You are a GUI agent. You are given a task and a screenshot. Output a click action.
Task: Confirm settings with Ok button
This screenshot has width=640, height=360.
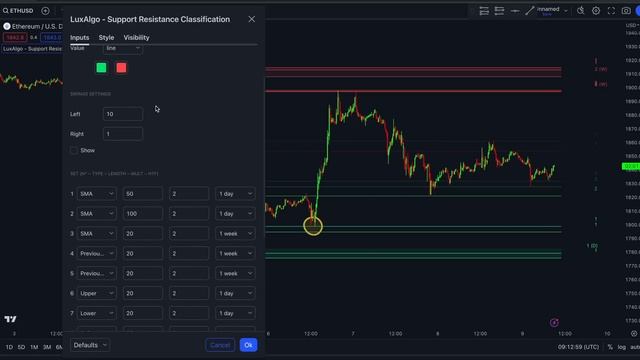click(x=248, y=345)
